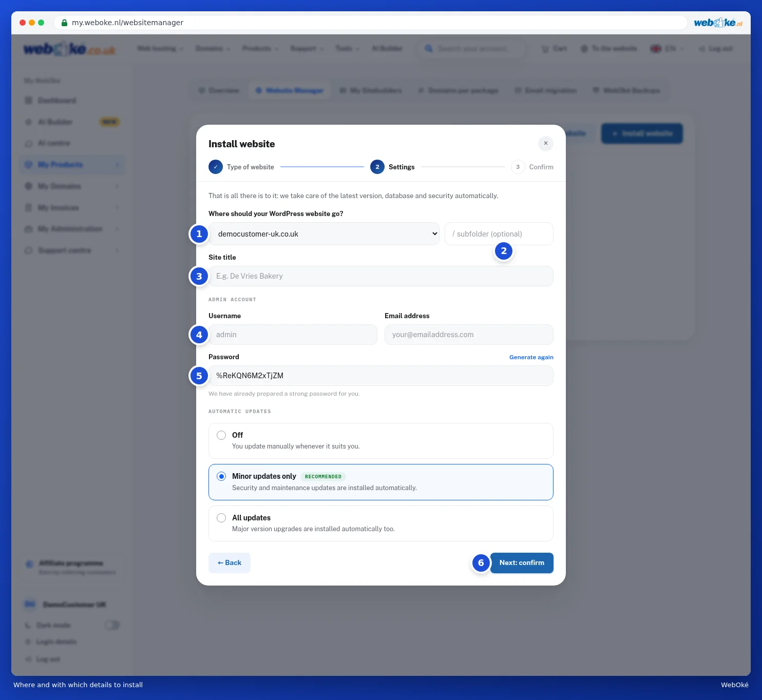Open the democustomer-uk.co.uk domain dropdown
This screenshot has width=762, height=700.
coord(324,234)
